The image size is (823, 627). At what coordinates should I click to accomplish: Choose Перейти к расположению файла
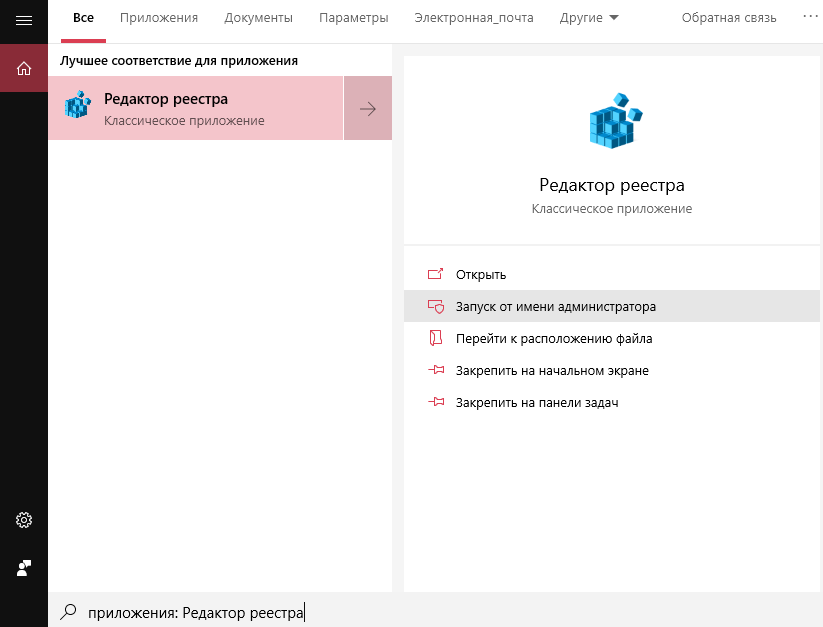pos(554,339)
